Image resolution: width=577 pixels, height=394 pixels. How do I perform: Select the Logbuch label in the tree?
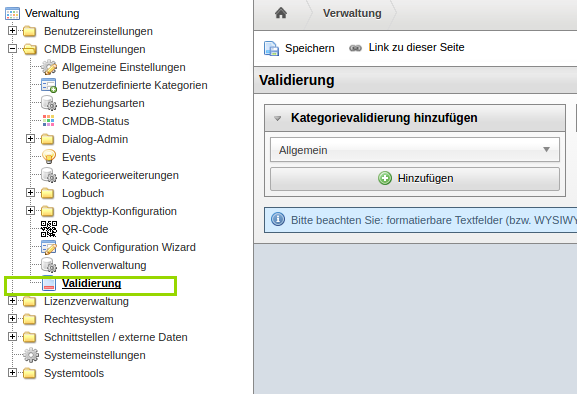83,194
